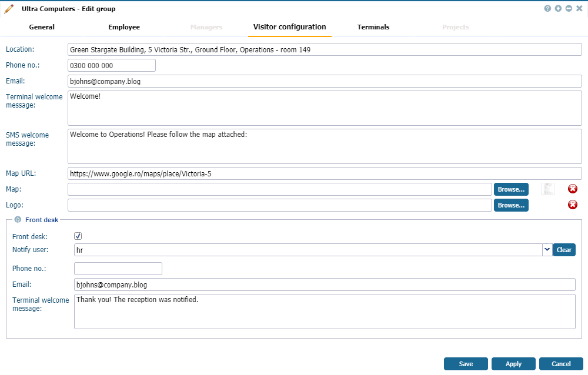Click the map preview thumbnail
The height and width of the screenshot is (375, 588).
click(548, 189)
